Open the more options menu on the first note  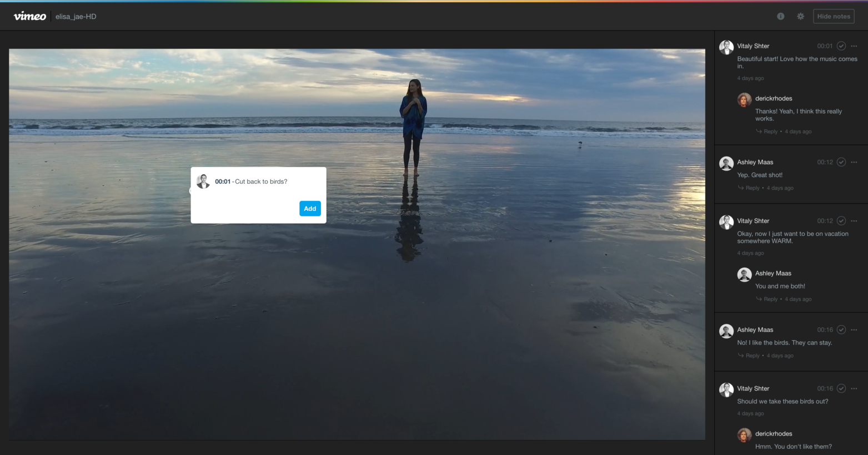(x=855, y=46)
